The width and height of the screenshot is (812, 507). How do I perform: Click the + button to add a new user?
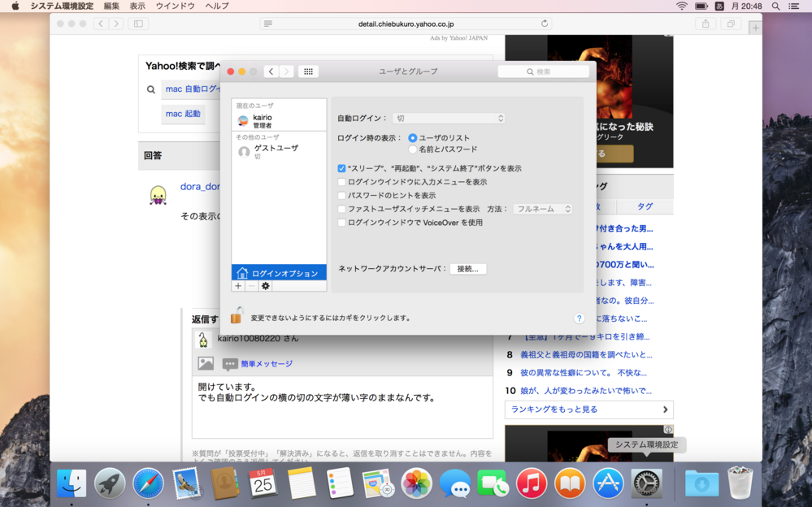(238, 286)
